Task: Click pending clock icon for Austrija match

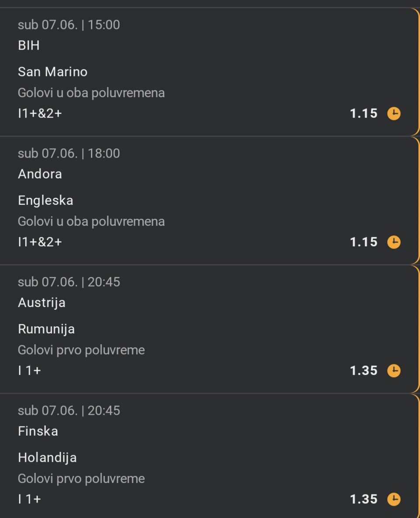Action: pos(394,371)
